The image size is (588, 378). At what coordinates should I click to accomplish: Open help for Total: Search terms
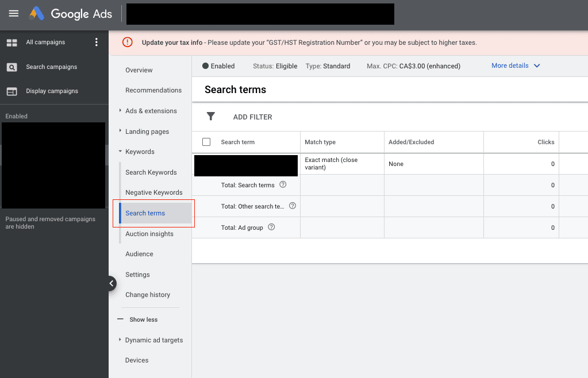coord(282,185)
